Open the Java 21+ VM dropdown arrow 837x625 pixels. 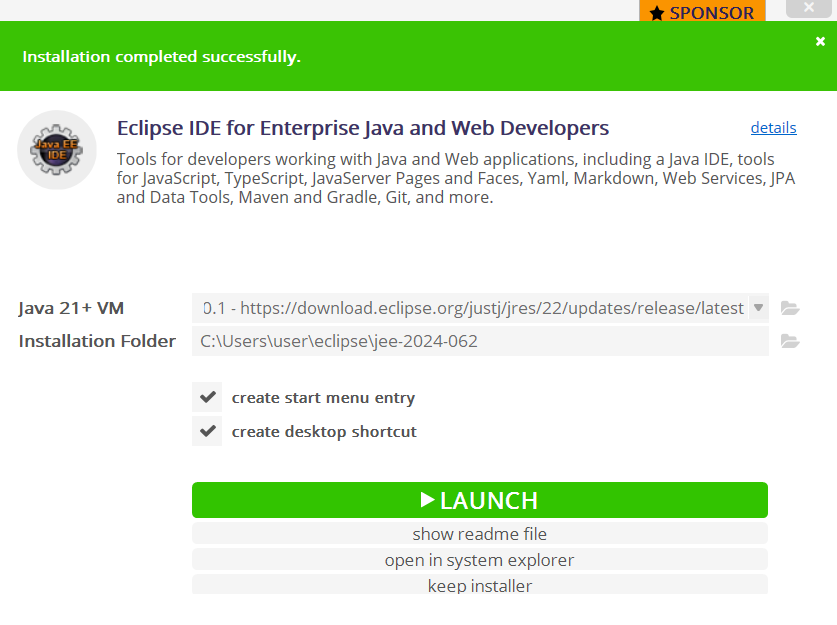click(x=759, y=308)
